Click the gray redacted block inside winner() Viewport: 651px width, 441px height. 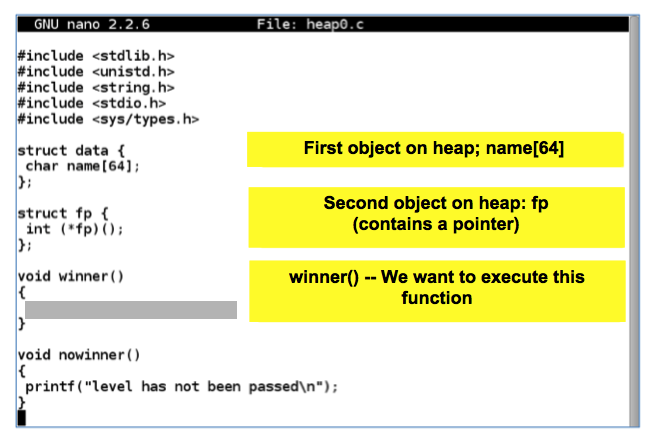(x=130, y=310)
